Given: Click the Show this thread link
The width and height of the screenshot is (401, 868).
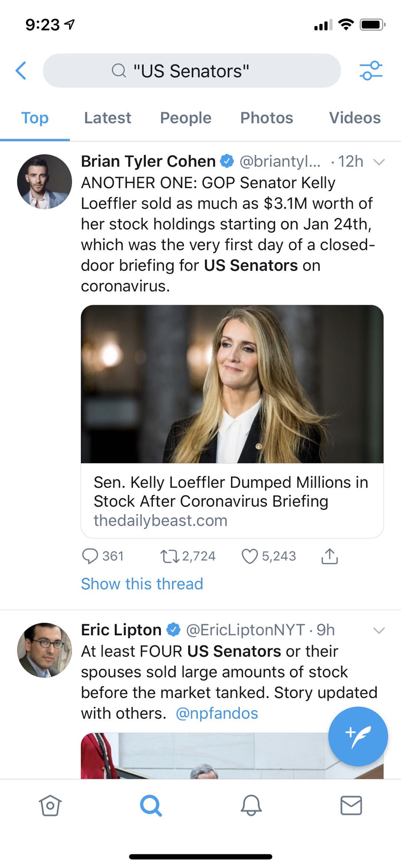Looking at the screenshot, I should (x=142, y=584).
